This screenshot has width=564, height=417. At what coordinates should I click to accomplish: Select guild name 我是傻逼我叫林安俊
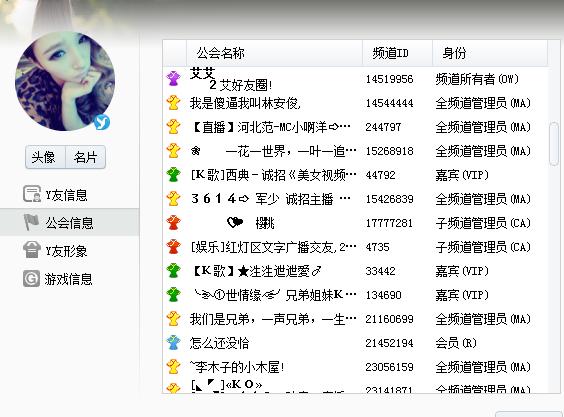pos(245,103)
